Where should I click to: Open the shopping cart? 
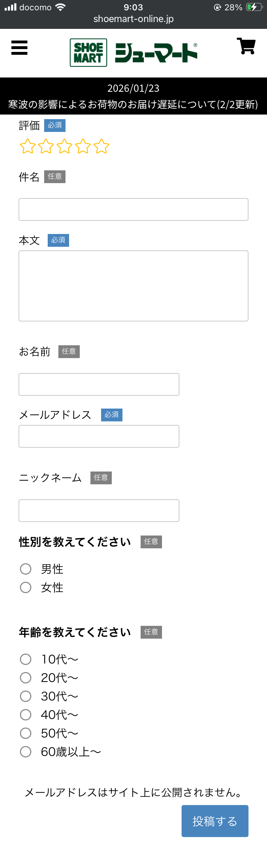click(246, 47)
